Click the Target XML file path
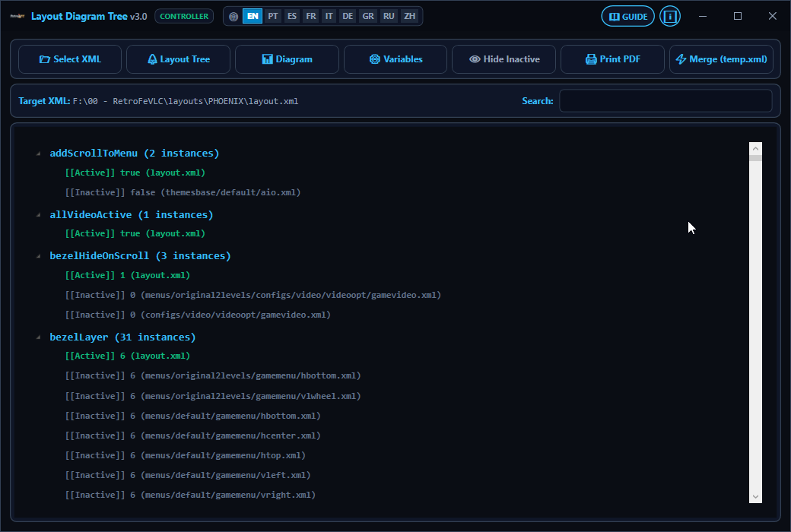Screen dimensions: 791x532 click(186, 101)
